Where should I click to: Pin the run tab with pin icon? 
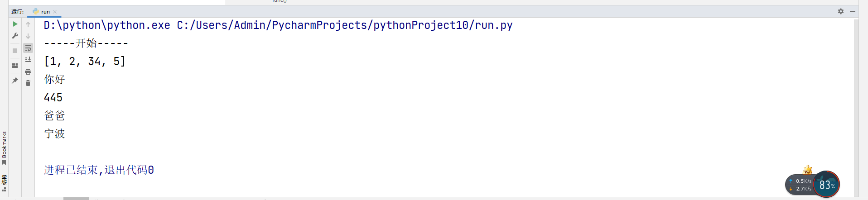click(15, 81)
